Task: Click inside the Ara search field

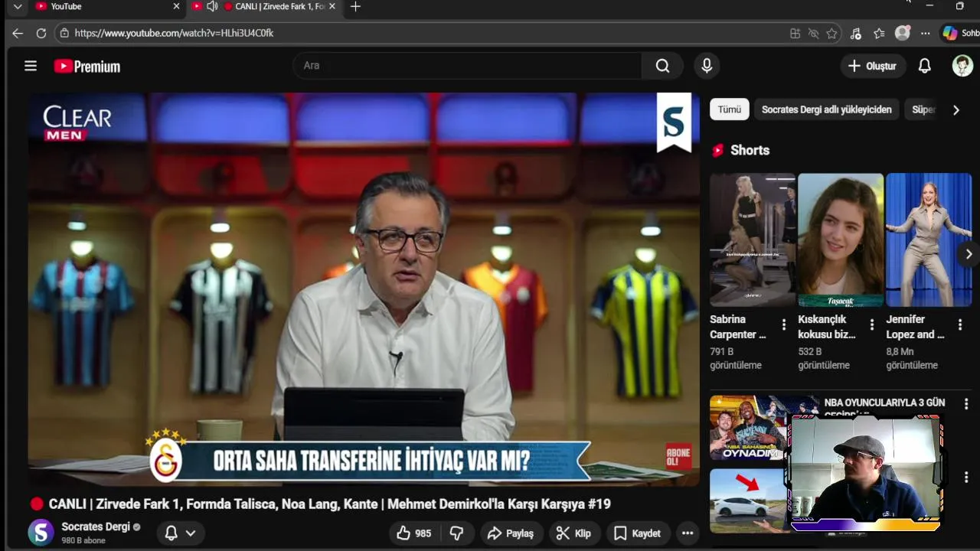Action: pyautogui.click(x=467, y=66)
